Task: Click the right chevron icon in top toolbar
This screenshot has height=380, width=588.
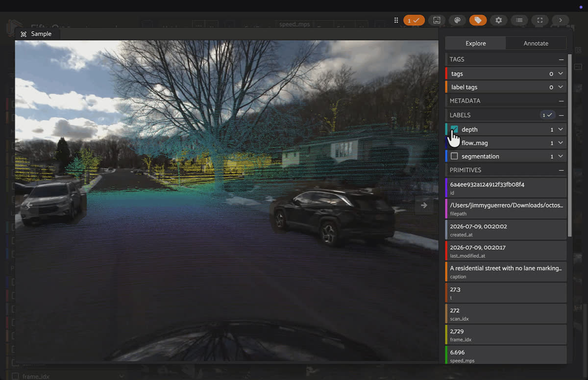Action: pyautogui.click(x=560, y=20)
